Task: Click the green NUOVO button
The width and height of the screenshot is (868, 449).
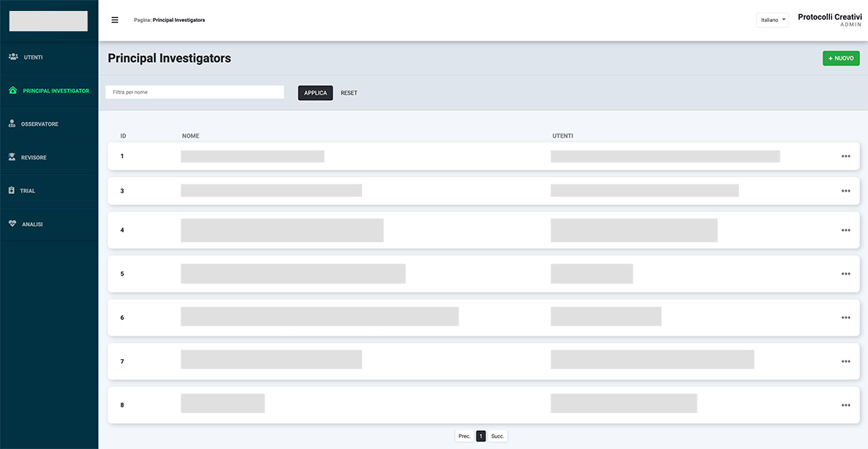Action: [x=841, y=58]
